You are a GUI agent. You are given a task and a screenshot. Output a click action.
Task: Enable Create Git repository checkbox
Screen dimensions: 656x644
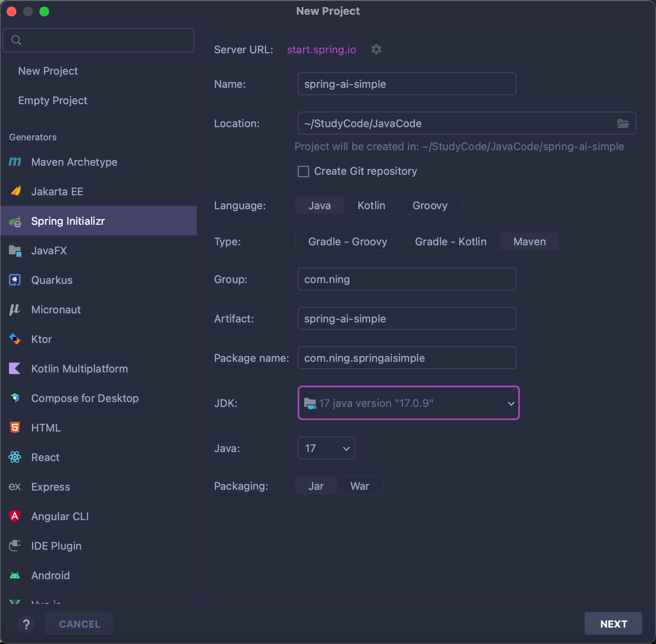(303, 171)
